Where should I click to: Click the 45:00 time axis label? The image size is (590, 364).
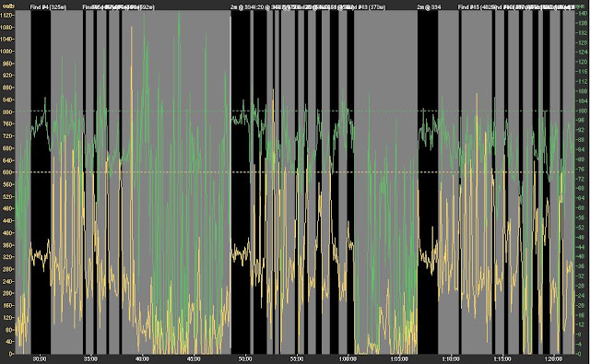(194, 359)
